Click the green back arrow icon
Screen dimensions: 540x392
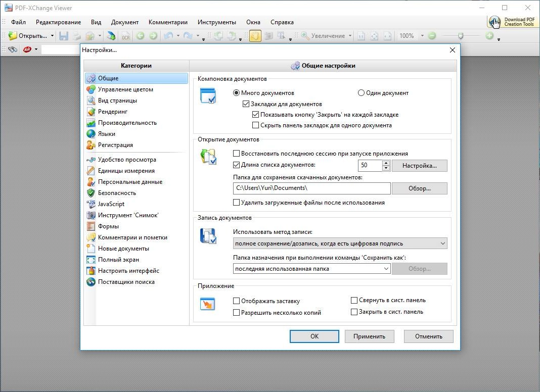(140, 36)
